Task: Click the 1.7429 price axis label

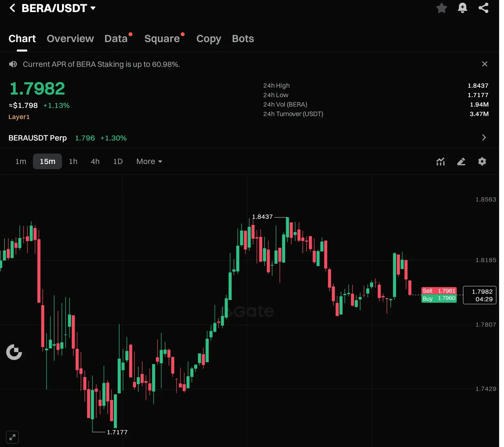Action: click(x=486, y=389)
